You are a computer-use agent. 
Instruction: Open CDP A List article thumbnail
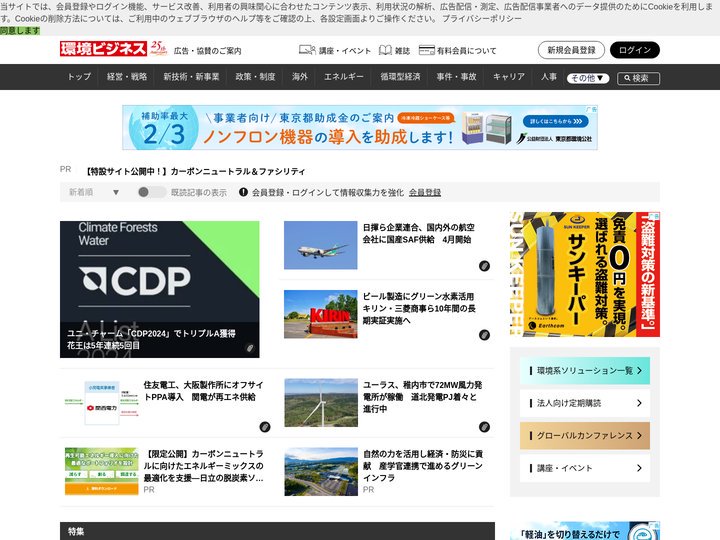point(159,289)
